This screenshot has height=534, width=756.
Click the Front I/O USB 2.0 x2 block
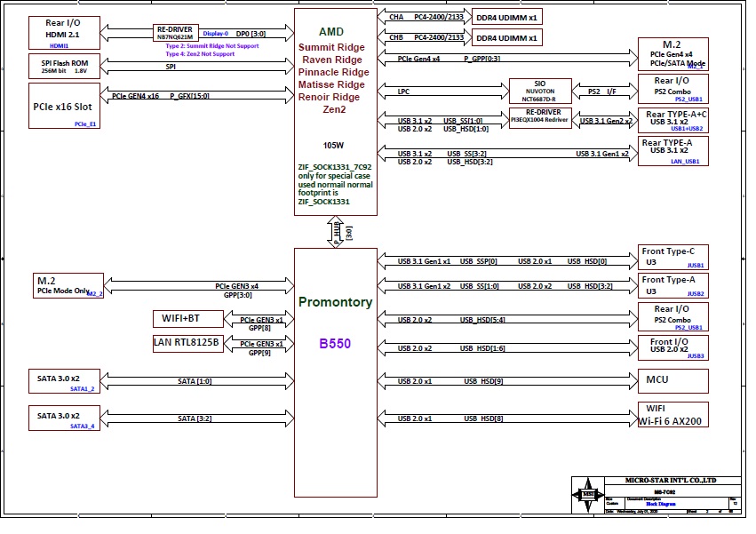pyautogui.click(x=673, y=347)
